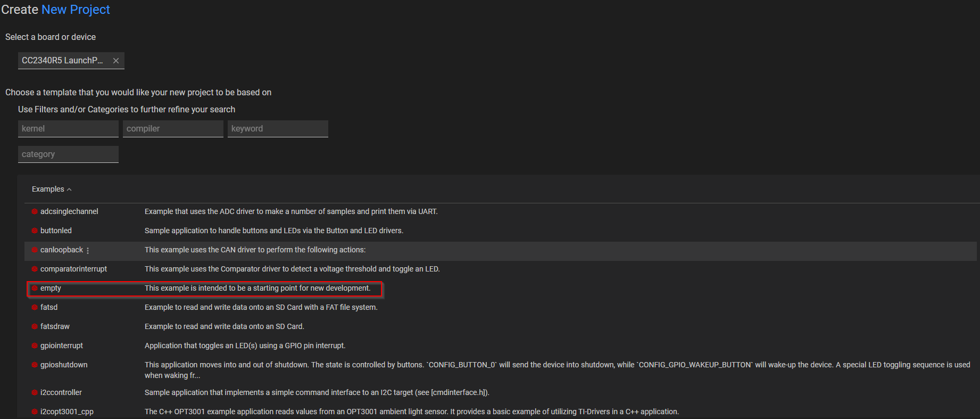Open the three-dot menu beside canloopback
The width and height of the screenshot is (980, 419).
tap(88, 250)
